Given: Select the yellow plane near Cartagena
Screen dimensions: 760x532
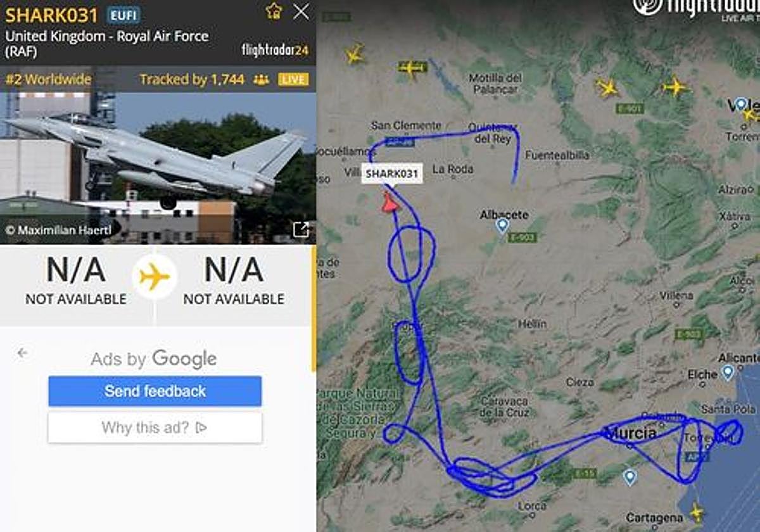Looking at the screenshot, I should pyautogui.click(x=696, y=512).
